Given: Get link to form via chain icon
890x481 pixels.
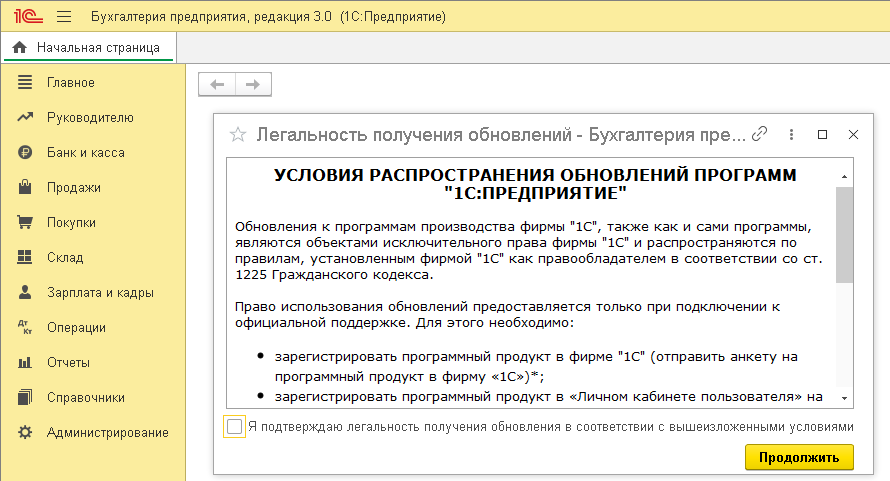Looking at the screenshot, I should pos(759,134).
